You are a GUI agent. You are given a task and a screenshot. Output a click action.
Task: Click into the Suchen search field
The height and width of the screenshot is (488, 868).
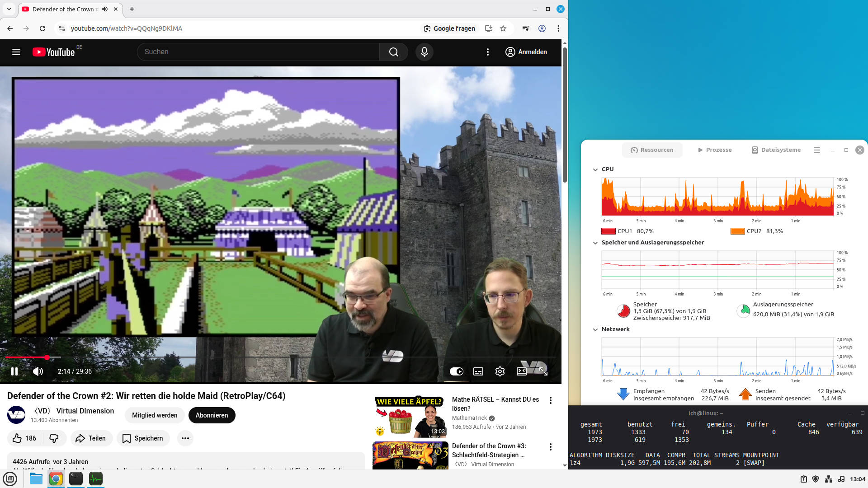258,52
